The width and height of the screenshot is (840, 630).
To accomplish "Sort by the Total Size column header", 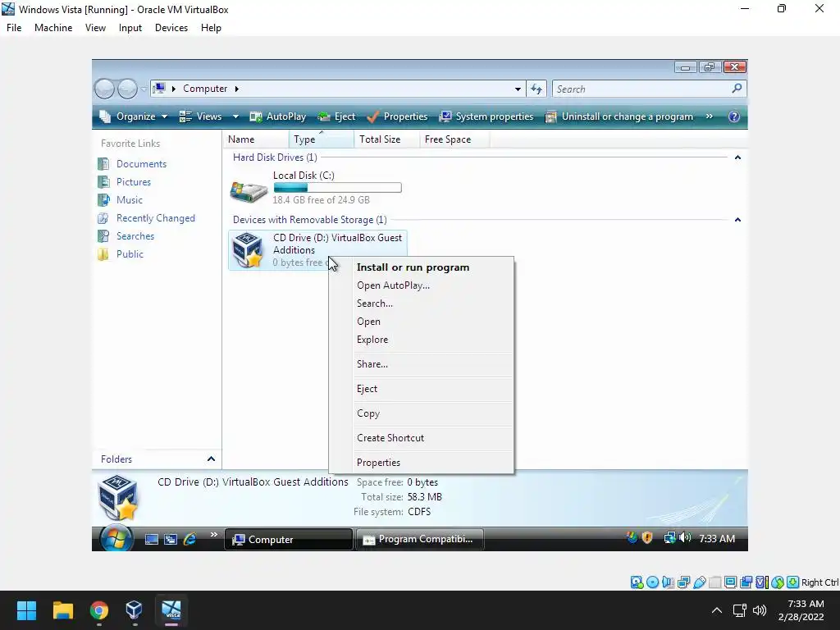I will coord(386,139).
